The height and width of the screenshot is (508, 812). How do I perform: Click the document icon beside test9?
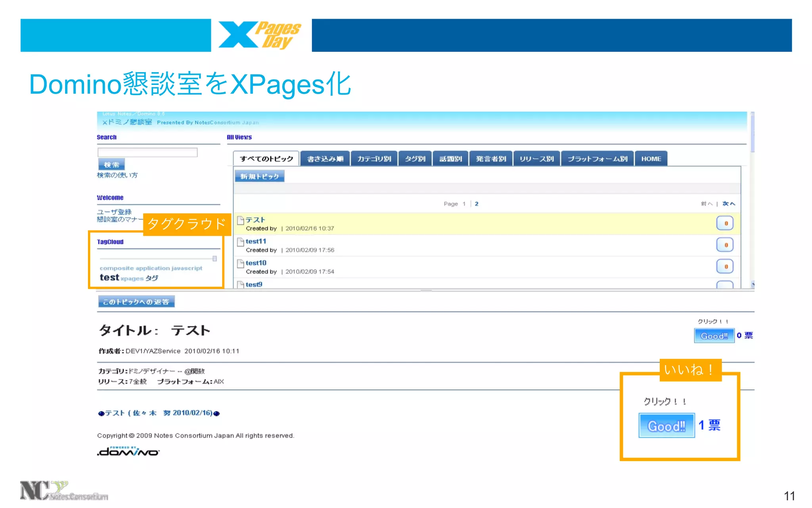(240, 285)
